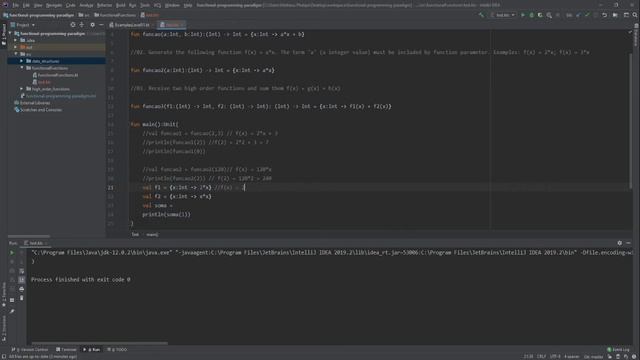Toggle scroll to end icon in Run panel
The height and width of the screenshot is (360, 640).
[x=22, y=280]
